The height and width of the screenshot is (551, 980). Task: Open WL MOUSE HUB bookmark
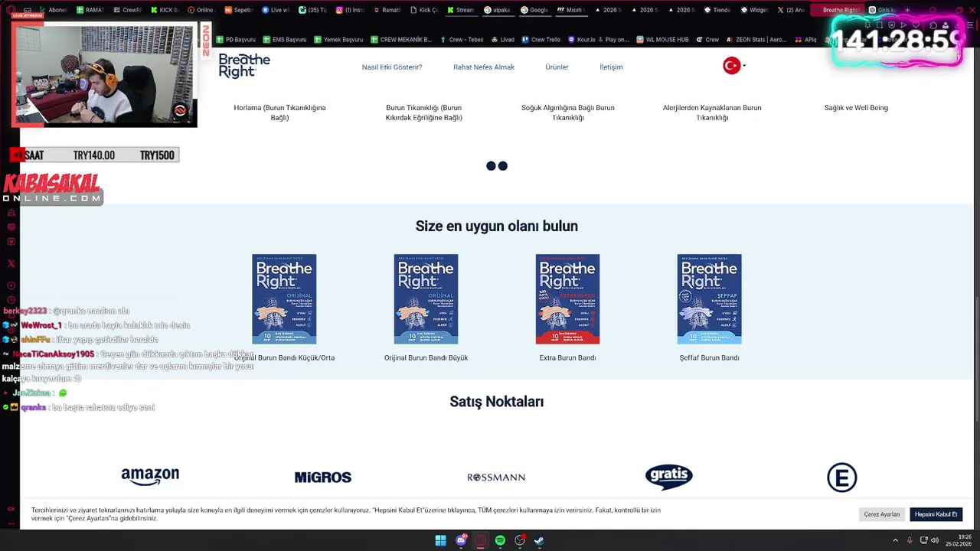662,40
